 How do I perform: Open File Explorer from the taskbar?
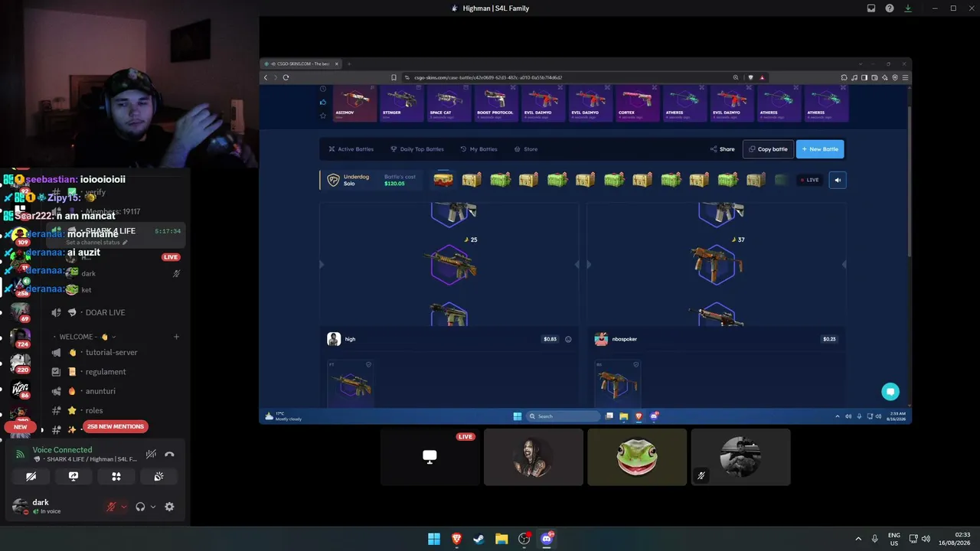point(501,539)
